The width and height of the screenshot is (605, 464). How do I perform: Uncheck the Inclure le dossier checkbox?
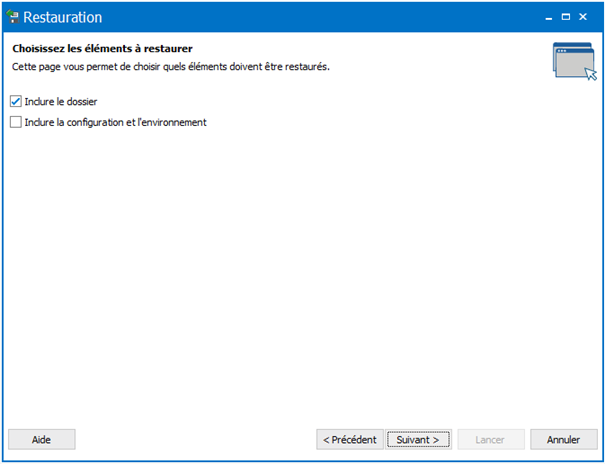pos(15,102)
